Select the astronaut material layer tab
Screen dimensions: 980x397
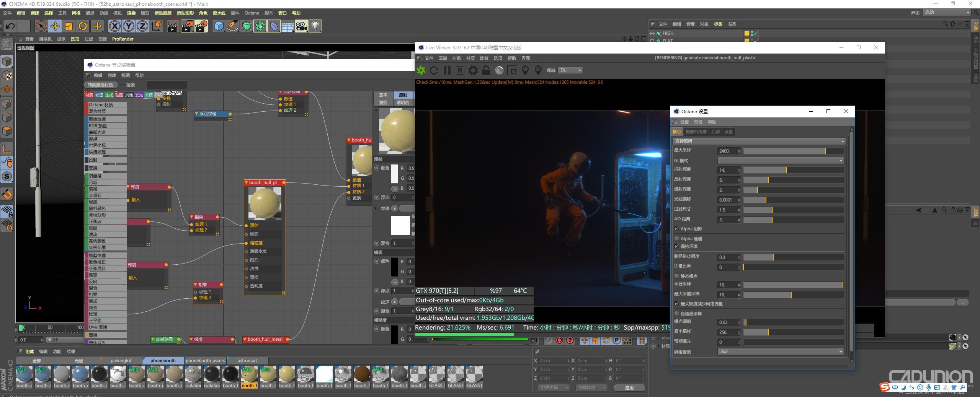coord(247,361)
